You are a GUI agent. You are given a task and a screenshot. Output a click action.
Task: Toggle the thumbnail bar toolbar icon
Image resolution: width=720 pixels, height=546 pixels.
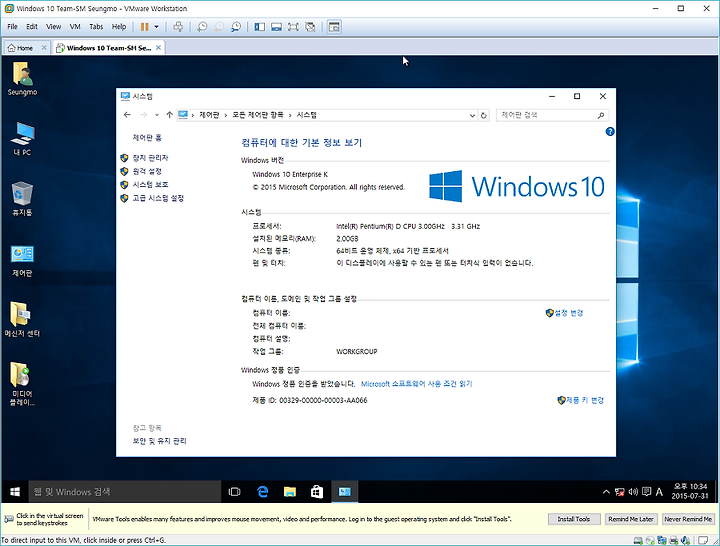point(276,27)
